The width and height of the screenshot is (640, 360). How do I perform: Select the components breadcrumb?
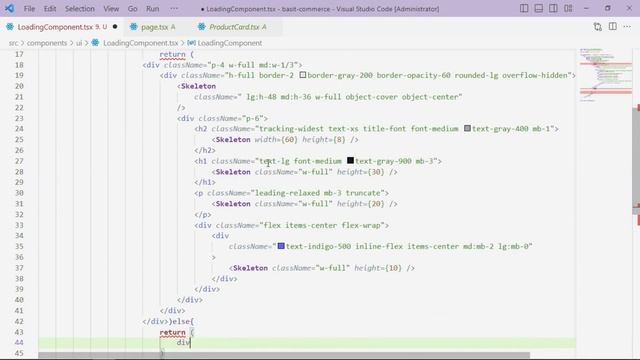(x=47, y=43)
